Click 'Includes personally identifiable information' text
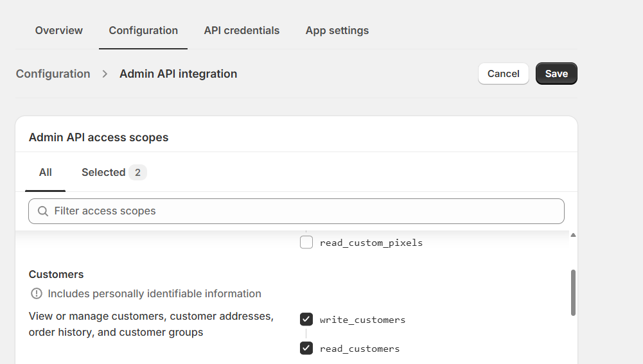 (154, 293)
